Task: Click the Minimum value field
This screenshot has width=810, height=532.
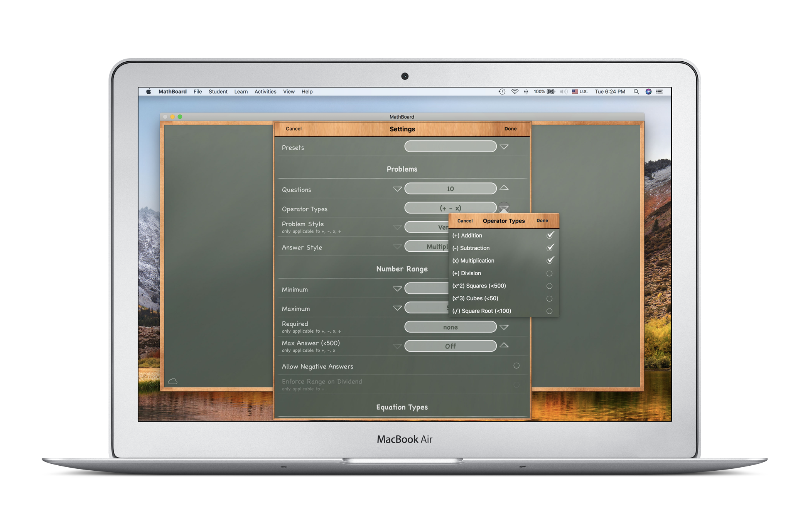Action: [x=427, y=288]
